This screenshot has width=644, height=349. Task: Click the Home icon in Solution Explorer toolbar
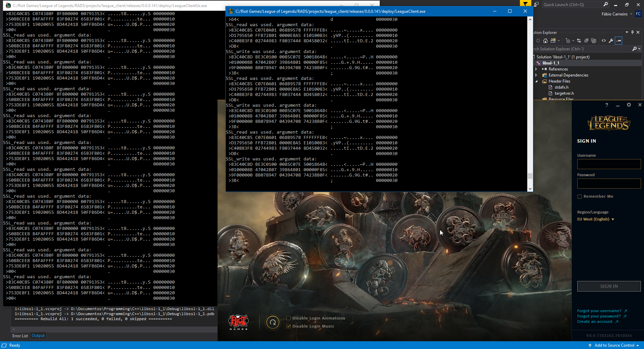coord(545,41)
